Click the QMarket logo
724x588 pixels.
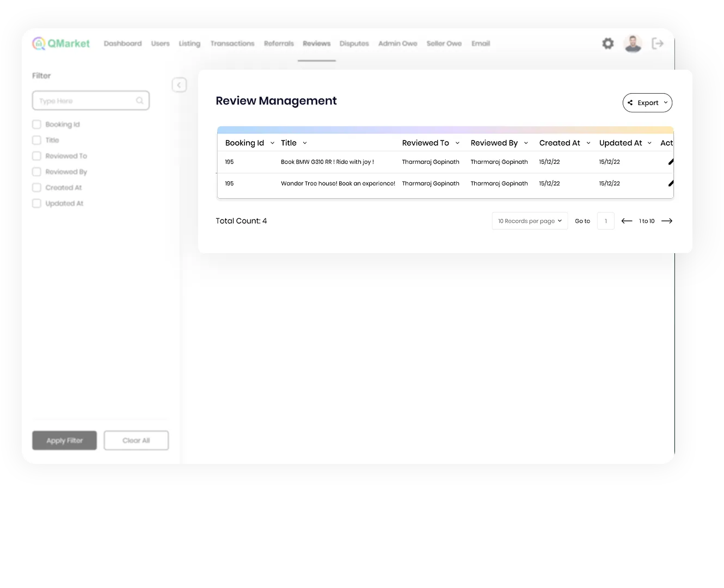click(x=61, y=44)
